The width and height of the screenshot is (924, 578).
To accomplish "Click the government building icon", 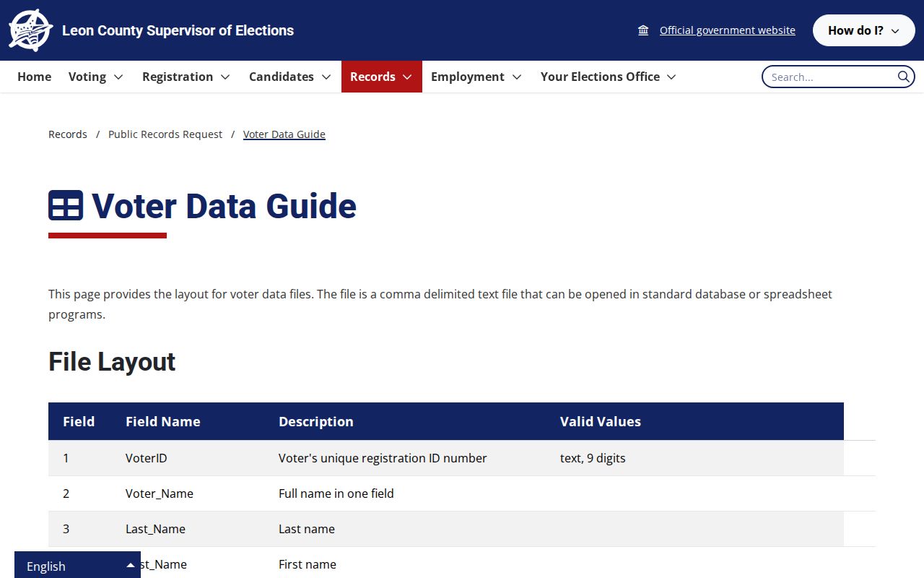I will [643, 30].
